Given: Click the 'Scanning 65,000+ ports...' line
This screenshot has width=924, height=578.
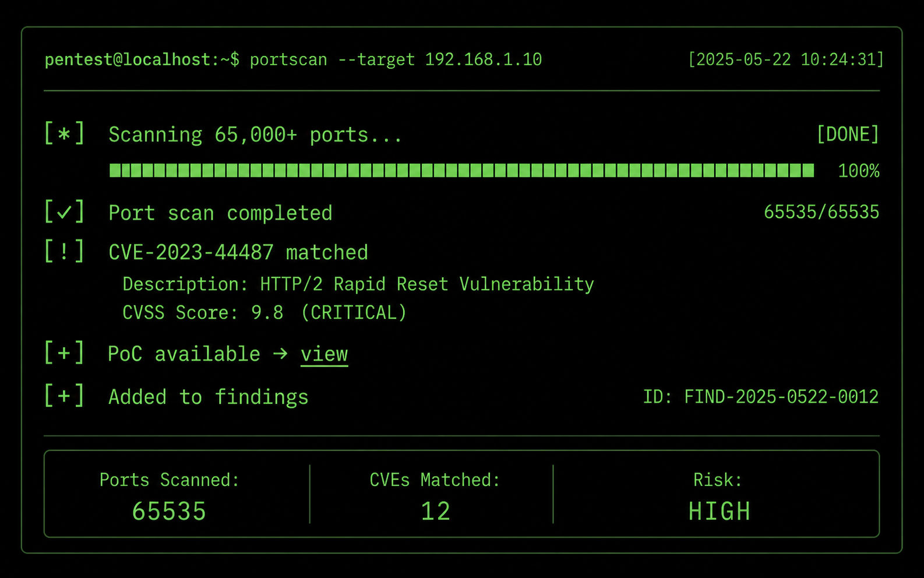Looking at the screenshot, I should pos(255,135).
